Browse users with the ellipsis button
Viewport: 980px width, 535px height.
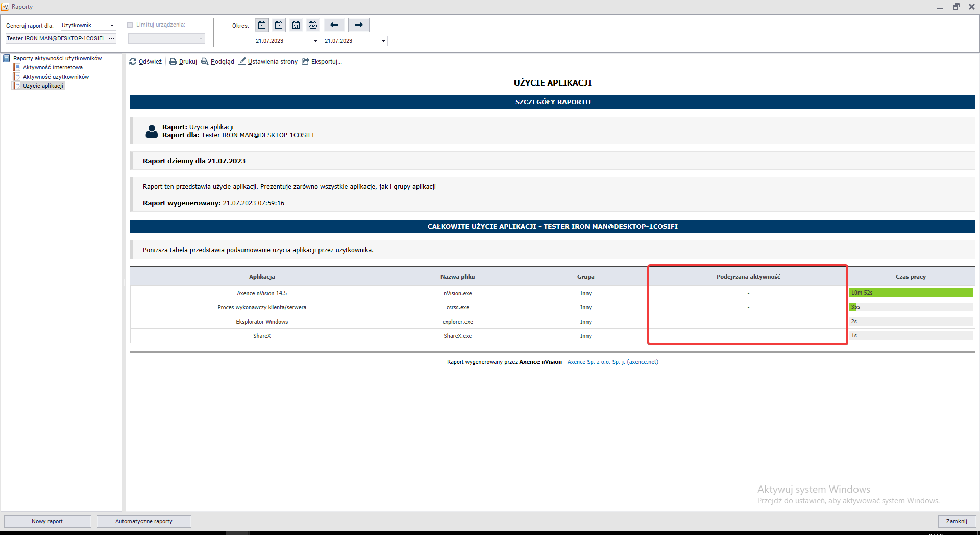[x=112, y=38]
